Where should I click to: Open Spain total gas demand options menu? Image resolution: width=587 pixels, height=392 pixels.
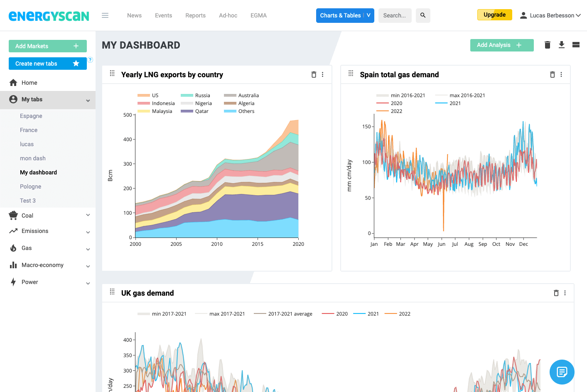(561, 75)
